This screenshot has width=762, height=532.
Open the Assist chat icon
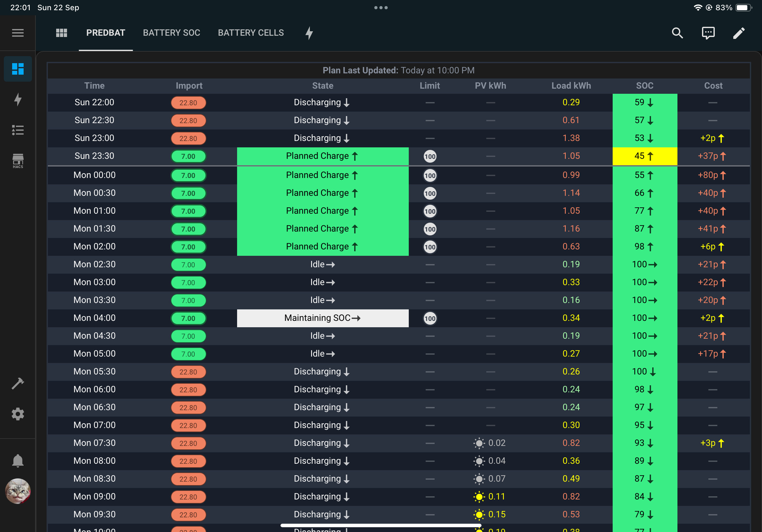point(708,33)
